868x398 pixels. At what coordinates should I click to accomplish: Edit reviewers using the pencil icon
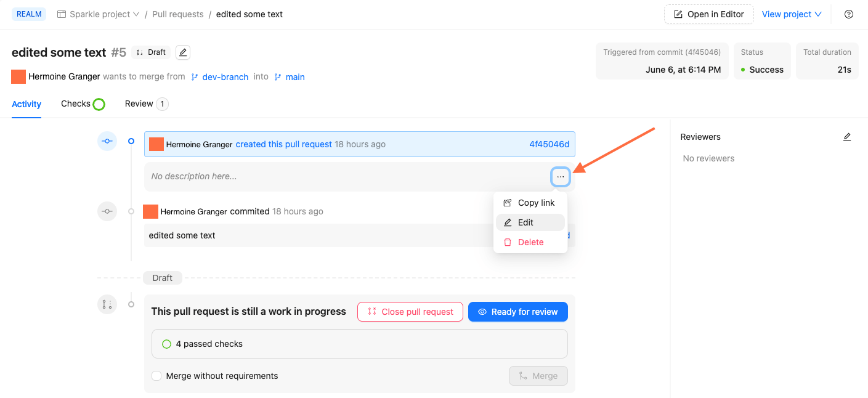tap(847, 137)
